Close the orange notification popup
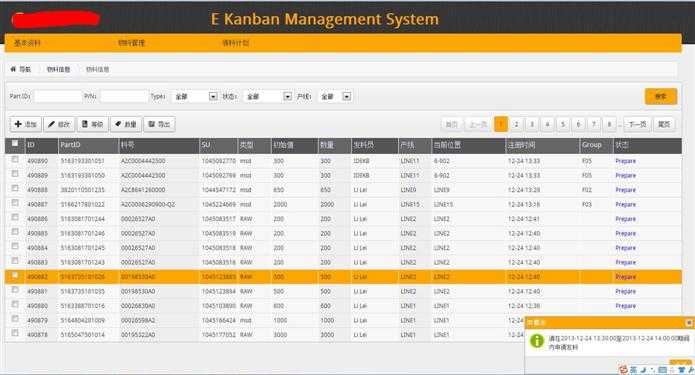 pyautogui.click(x=689, y=323)
